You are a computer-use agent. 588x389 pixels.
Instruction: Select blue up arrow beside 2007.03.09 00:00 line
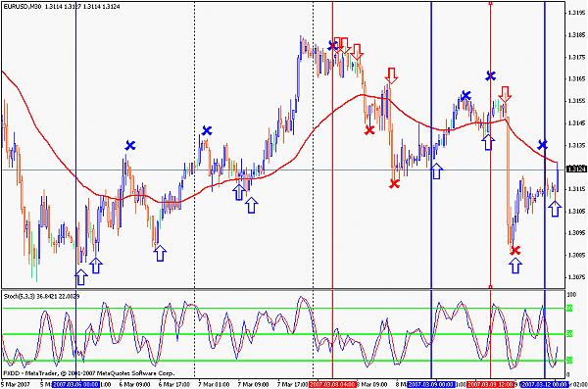click(x=436, y=171)
